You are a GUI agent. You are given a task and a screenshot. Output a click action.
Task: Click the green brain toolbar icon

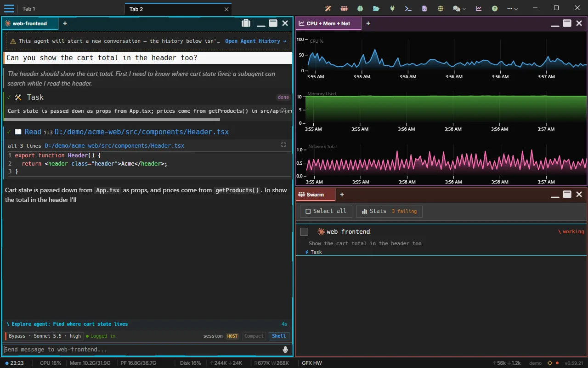(360, 8)
